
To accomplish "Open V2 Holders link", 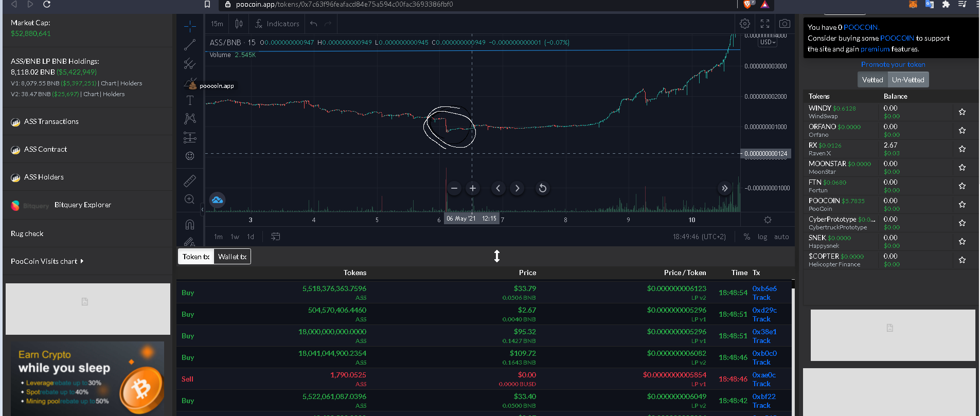I will click(114, 94).
